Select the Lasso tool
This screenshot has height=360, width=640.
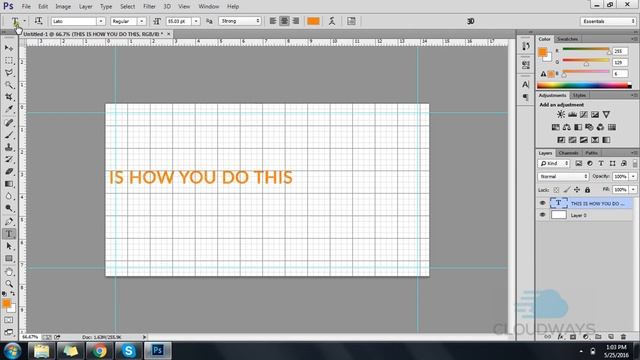pos(9,73)
